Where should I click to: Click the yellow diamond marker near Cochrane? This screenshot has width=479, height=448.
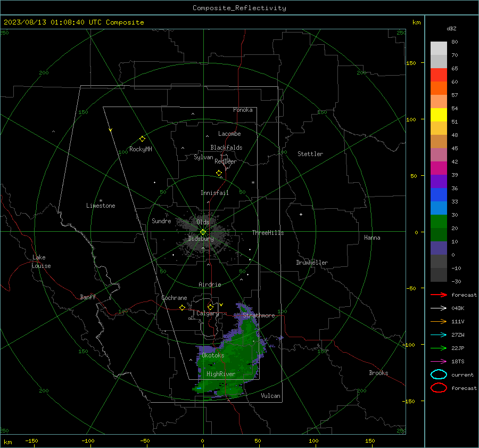point(182,308)
